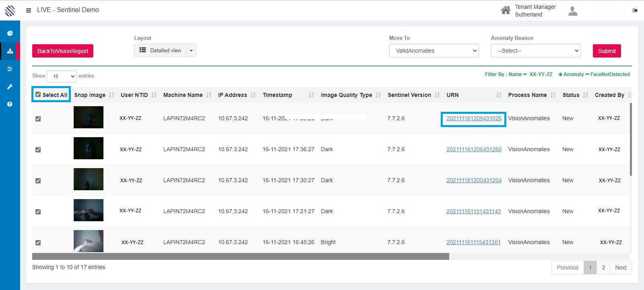
Task: Open the Anomaly Reason dropdown
Action: [535, 51]
